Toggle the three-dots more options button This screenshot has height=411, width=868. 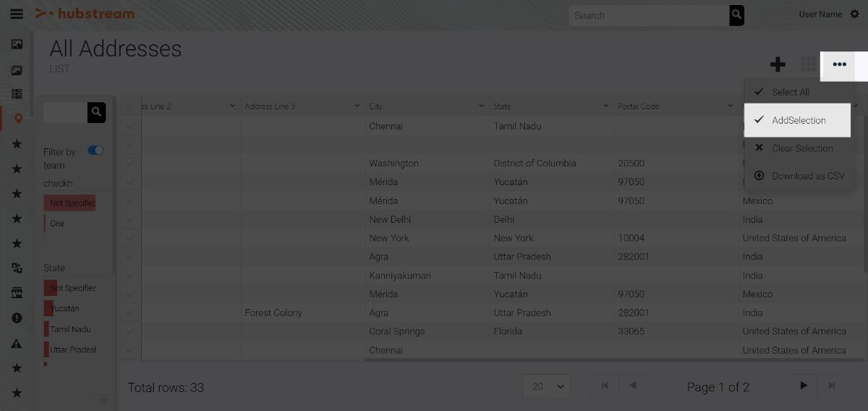tap(839, 64)
